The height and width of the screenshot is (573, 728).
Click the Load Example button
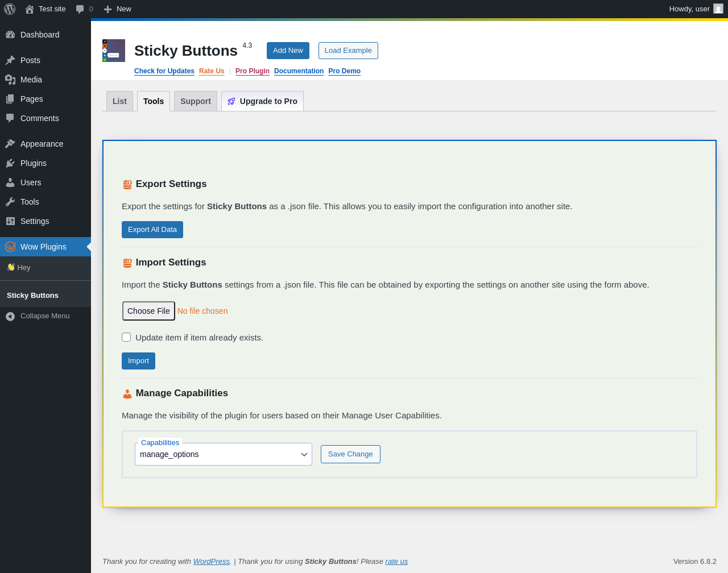tap(348, 51)
